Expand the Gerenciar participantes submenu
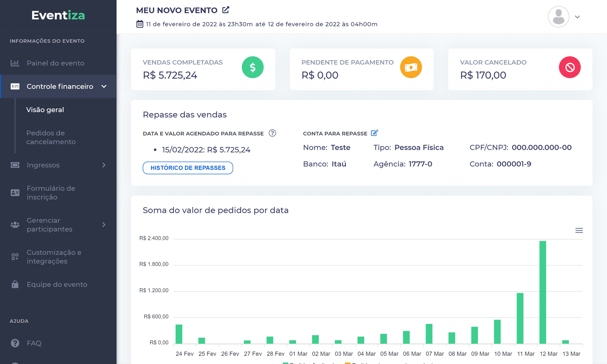This screenshot has height=364, width=607. 104,225
